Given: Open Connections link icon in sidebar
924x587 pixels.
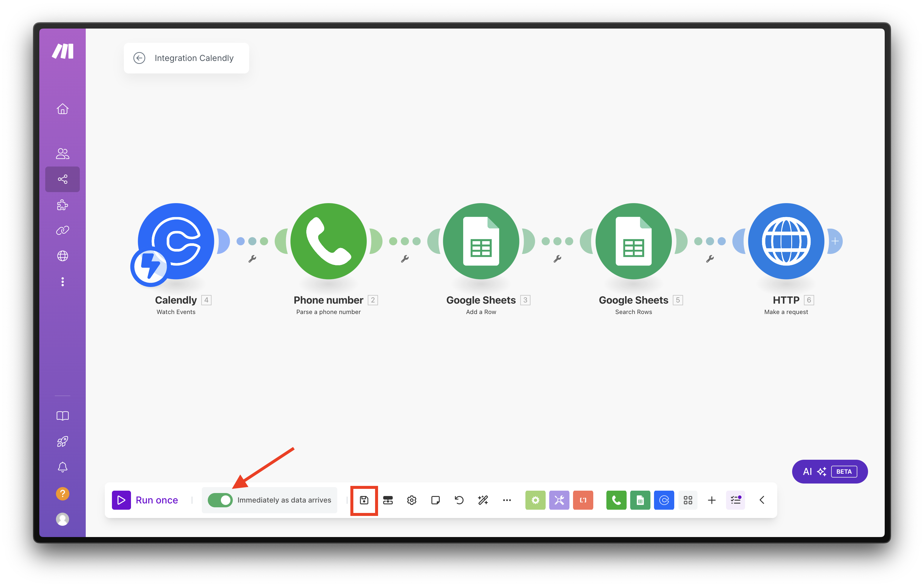Looking at the screenshot, I should [63, 230].
